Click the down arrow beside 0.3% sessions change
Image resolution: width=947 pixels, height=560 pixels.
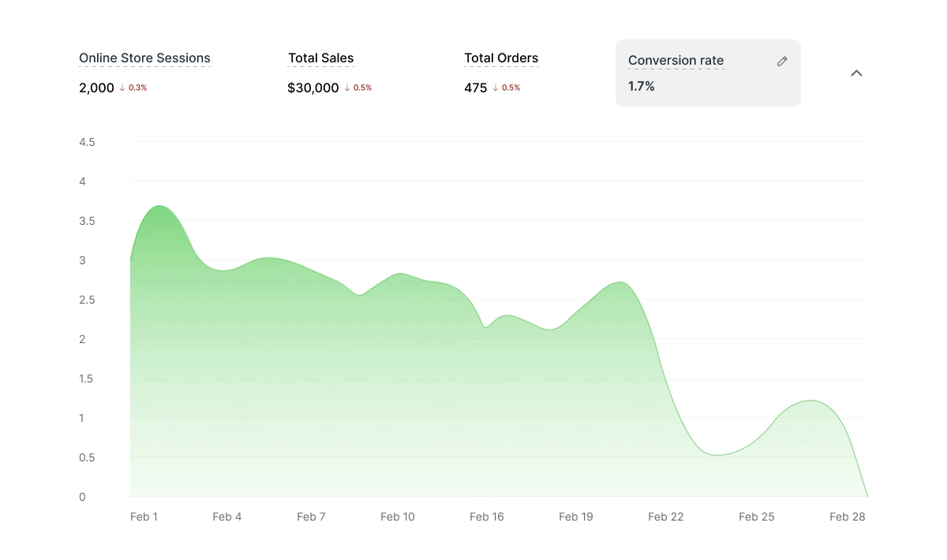[122, 88]
